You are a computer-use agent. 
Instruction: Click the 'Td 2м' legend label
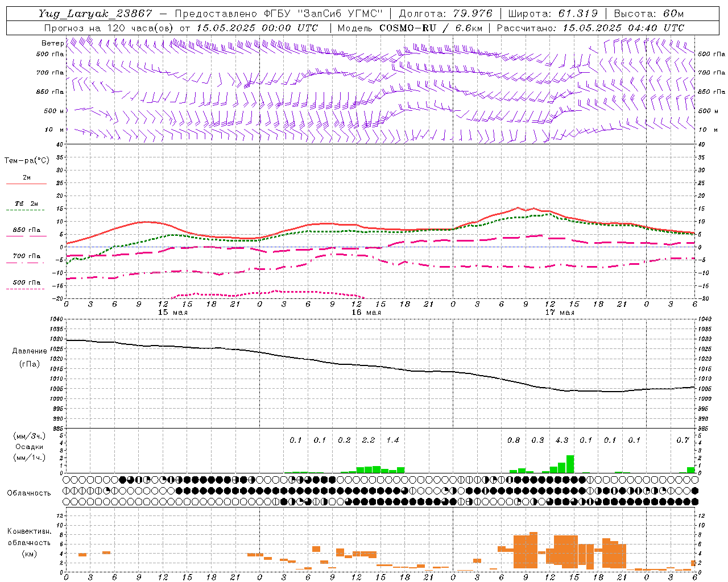point(27,203)
